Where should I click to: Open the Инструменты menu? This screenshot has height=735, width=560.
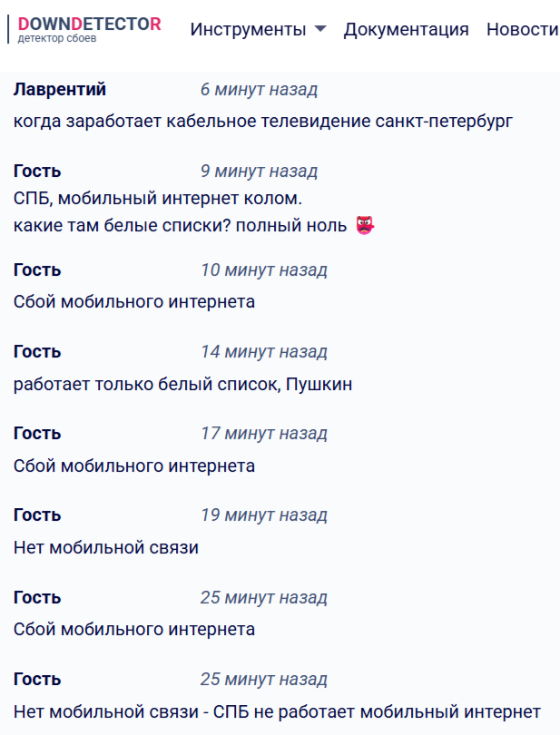248,29
